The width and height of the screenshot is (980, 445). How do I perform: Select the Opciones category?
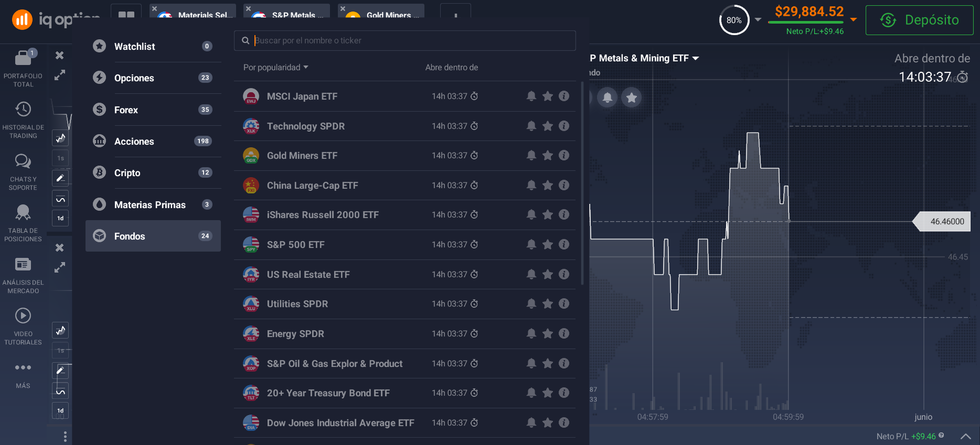[x=153, y=78]
